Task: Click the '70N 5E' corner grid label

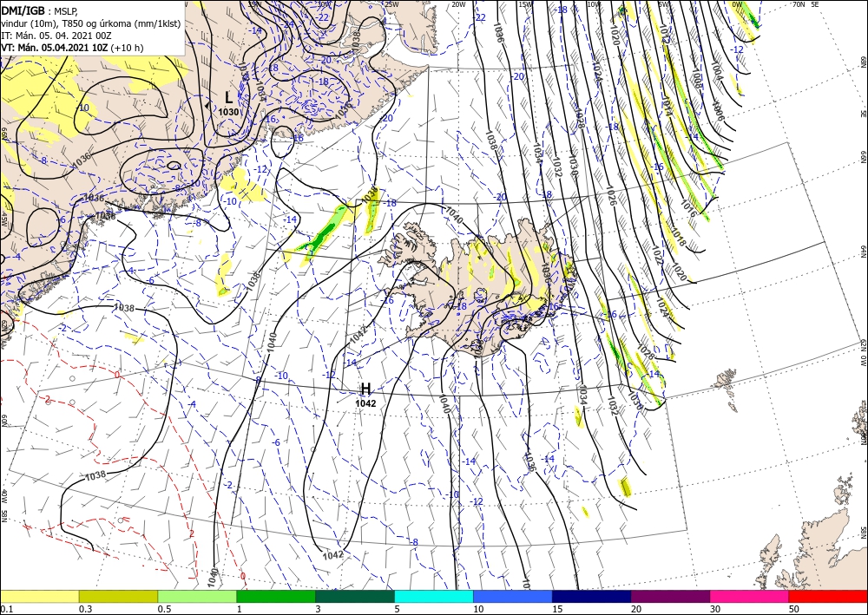Action: [x=806, y=4]
